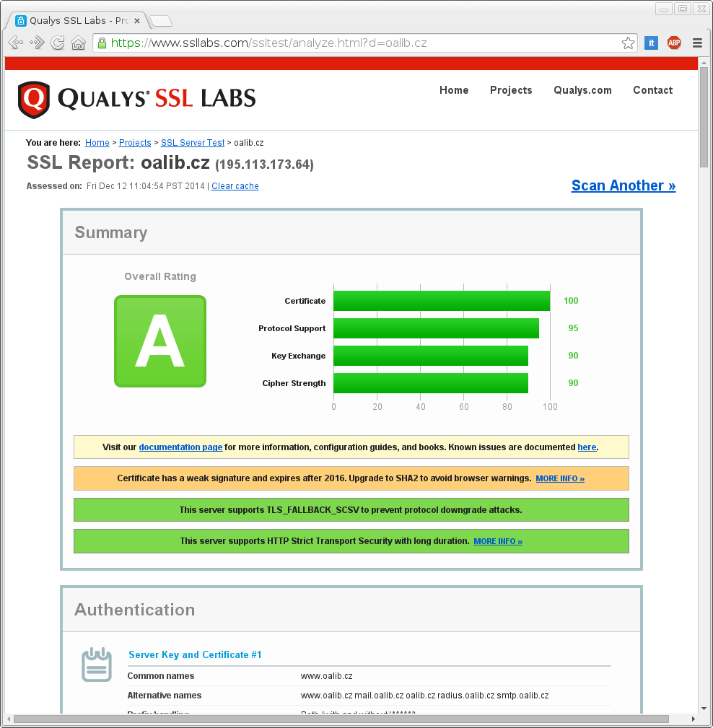The width and height of the screenshot is (713, 728).
Task: Reload the page with the refresh icon
Action: pyautogui.click(x=58, y=43)
